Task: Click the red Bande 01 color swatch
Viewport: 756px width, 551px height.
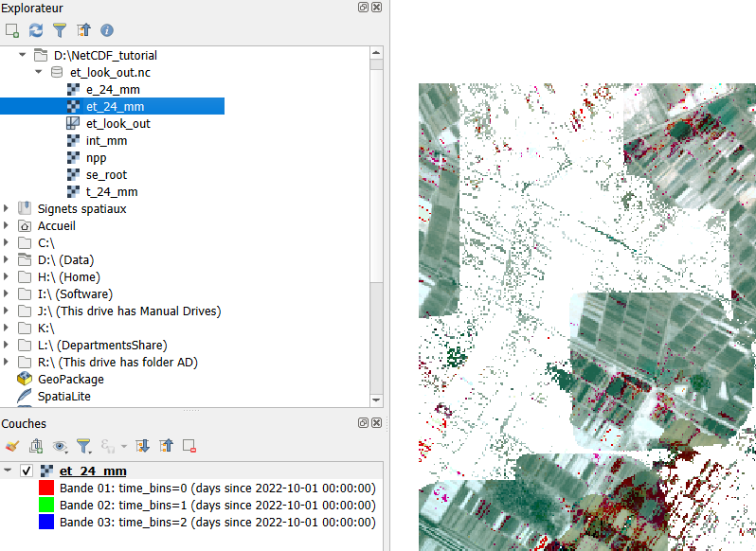Action: [46, 488]
